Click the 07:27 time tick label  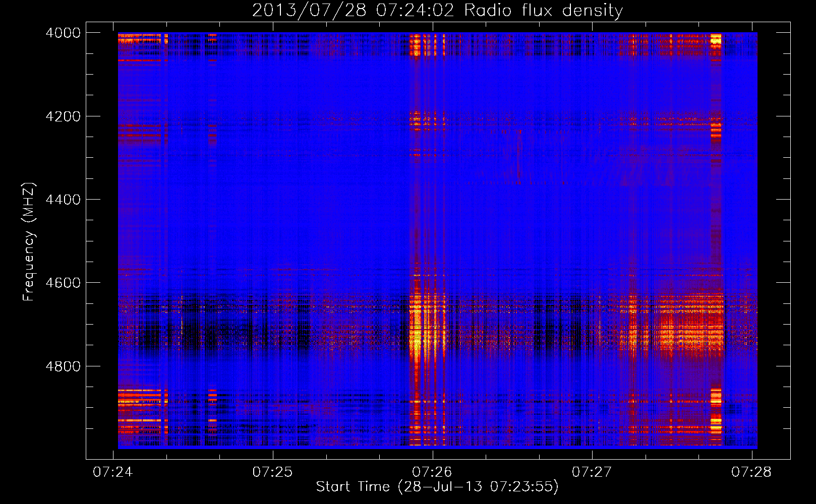pos(592,472)
